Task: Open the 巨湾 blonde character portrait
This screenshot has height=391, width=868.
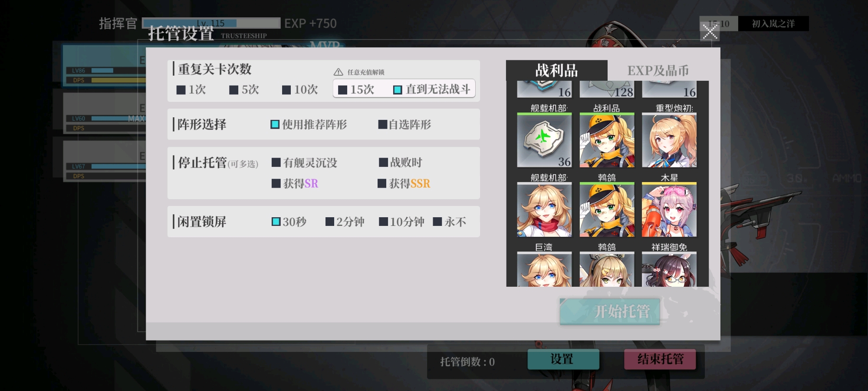Action: click(544, 269)
